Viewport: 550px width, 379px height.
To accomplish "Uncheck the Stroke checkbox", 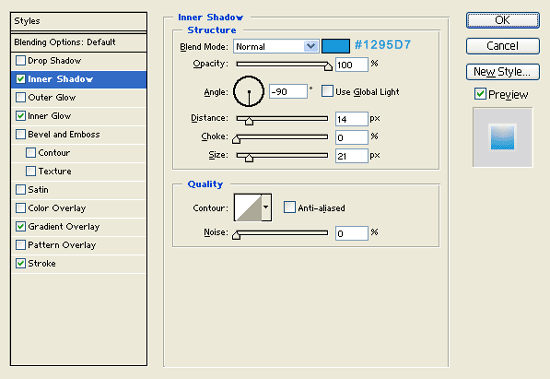I will click(x=21, y=263).
